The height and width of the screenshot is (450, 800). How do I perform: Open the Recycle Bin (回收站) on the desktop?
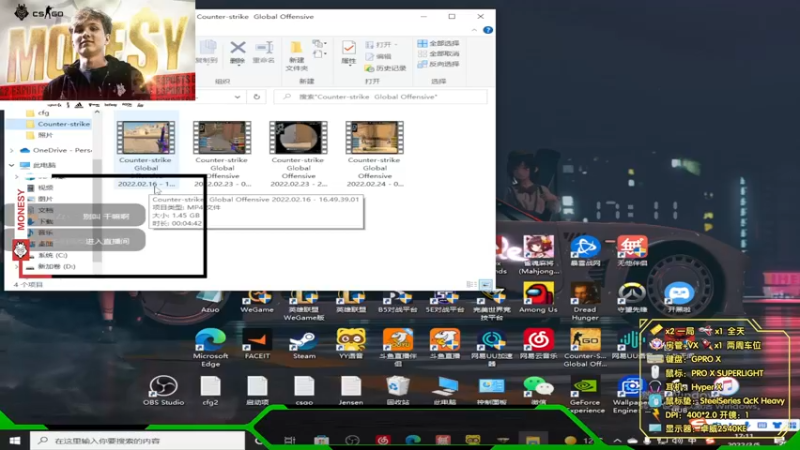click(397, 390)
